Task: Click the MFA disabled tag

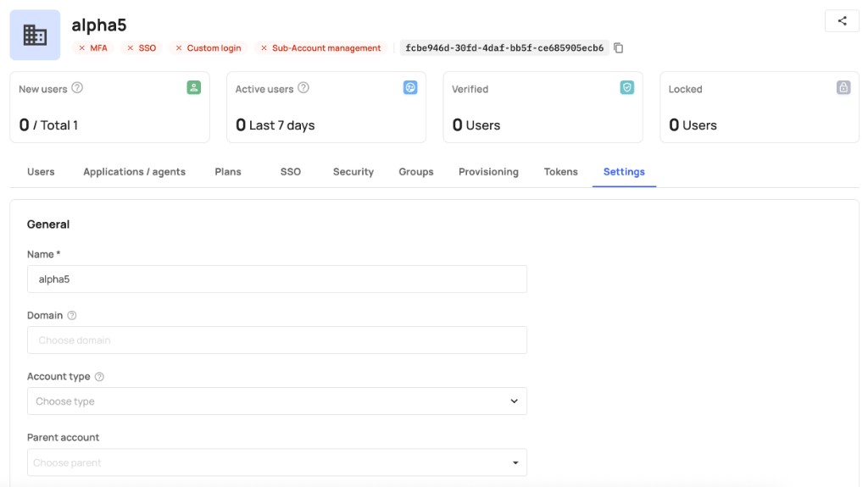Action: pos(93,48)
